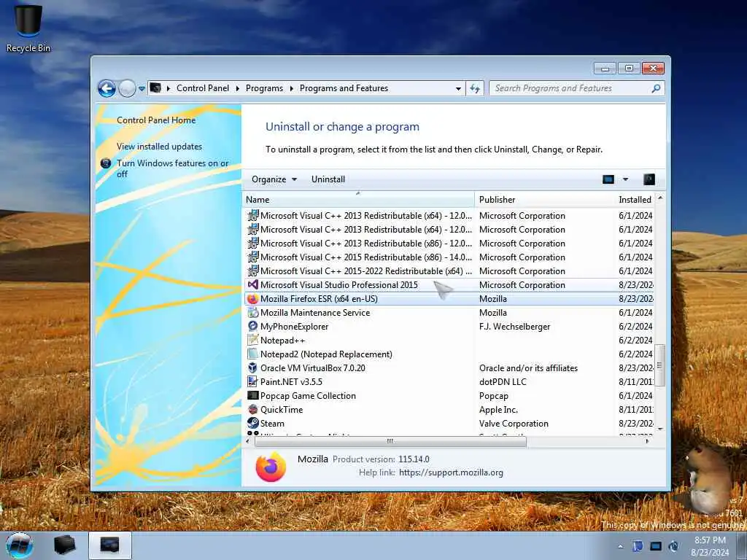Open the view options dropdown arrow
The image size is (747, 560).
coord(625,179)
